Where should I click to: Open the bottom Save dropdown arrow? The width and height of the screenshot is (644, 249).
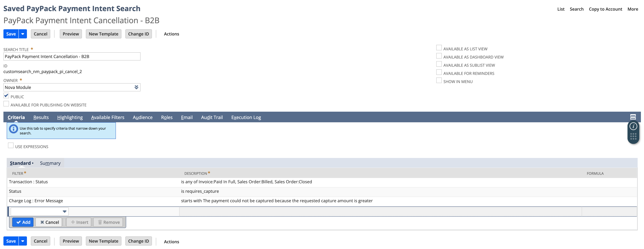pos(23,241)
